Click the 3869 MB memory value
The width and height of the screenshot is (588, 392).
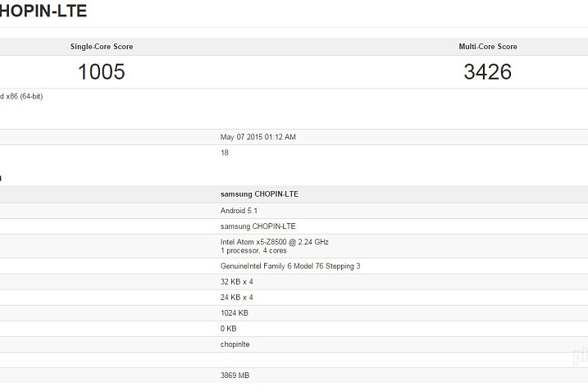tap(235, 376)
